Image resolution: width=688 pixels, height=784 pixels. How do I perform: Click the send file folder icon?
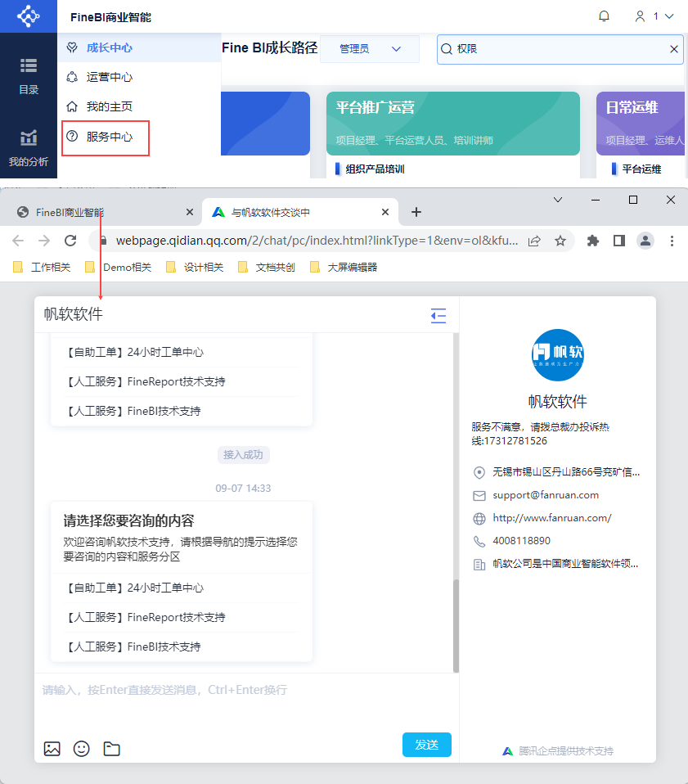(x=111, y=749)
